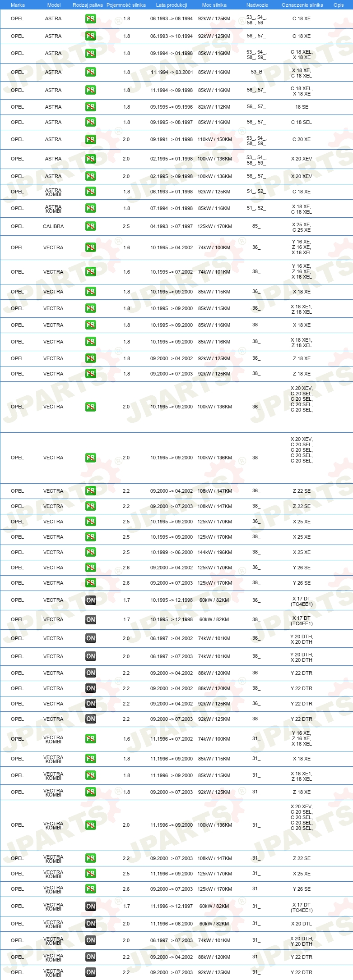Select the 82kW / 112KM power cell
The width and height of the screenshot is (353, 980).
pos(214,107)
